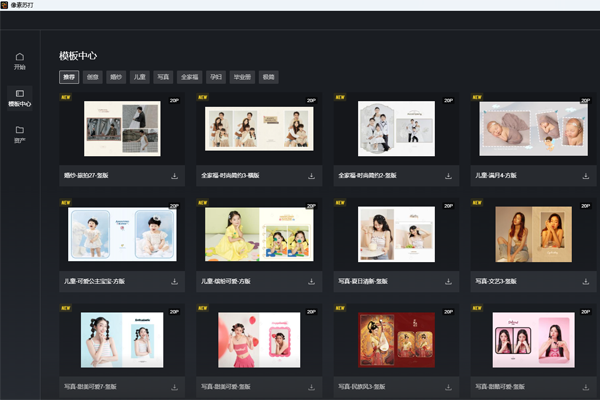This screenshot has width=600, height=400.
Task: Select the 全家福 category tab
Action: tap(190, 76)
